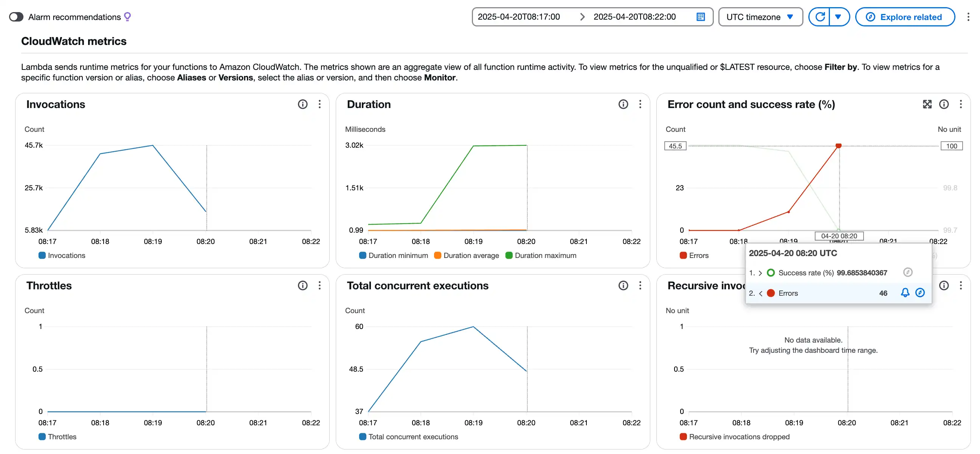Show info for the Throttles widget
The height and width of the screenshot is (454, 980).
(x=302, y=286)
